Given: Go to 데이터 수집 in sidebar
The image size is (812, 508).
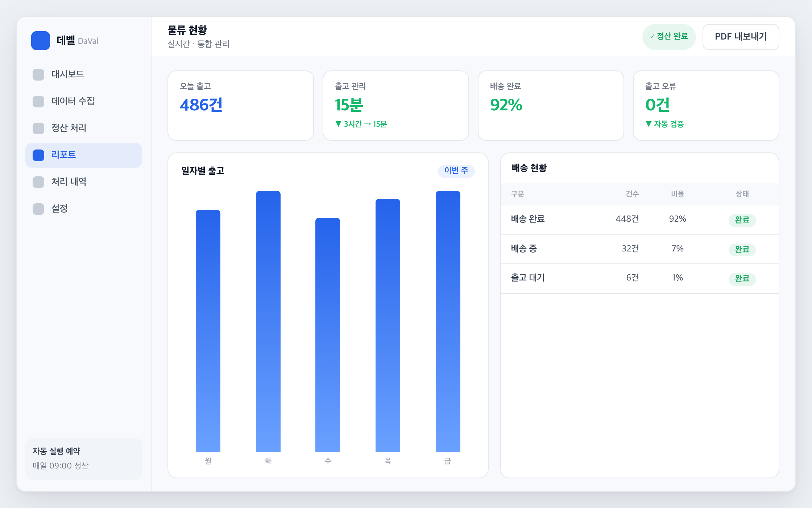Looking at the screenshot, I should point(84,102).
